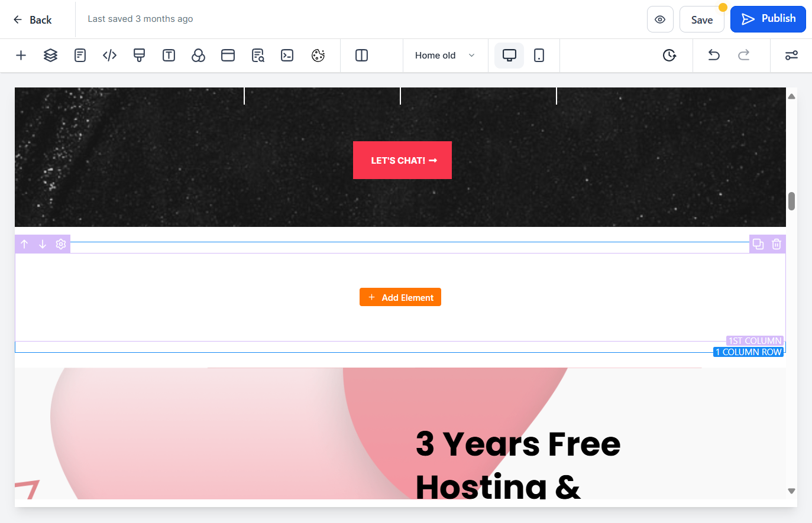Screen dimensions: 812x523
Task: Open the SEO page search icon
Action: (x=257, y=56)
